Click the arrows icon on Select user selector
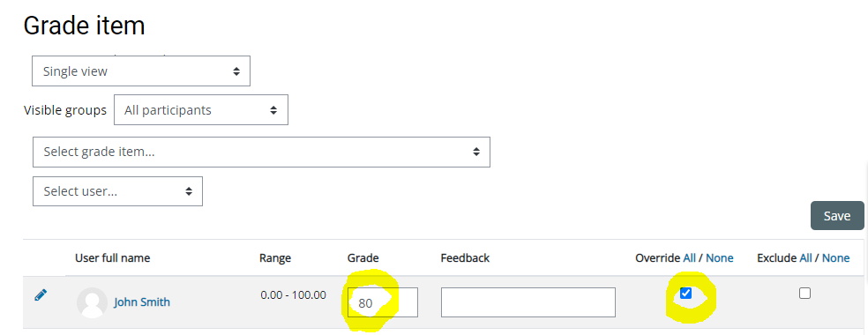The image size is (868, 335). [189, 191]
